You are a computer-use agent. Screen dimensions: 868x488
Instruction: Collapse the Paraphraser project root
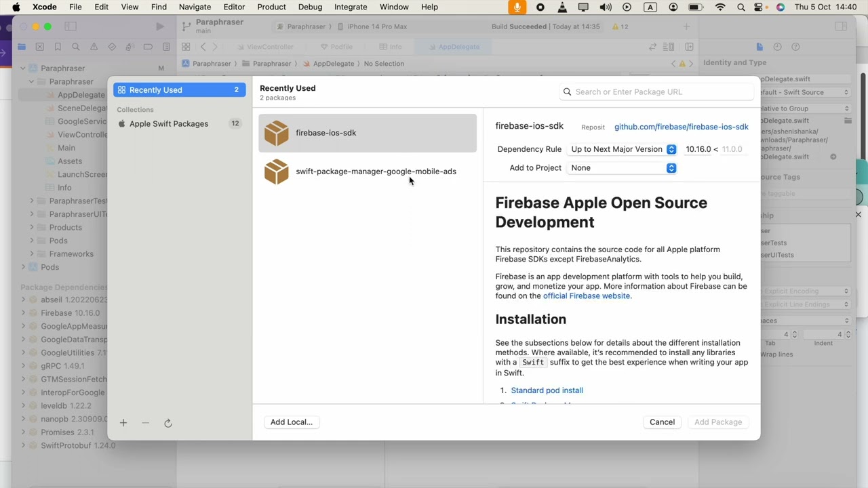click(23, 68)
